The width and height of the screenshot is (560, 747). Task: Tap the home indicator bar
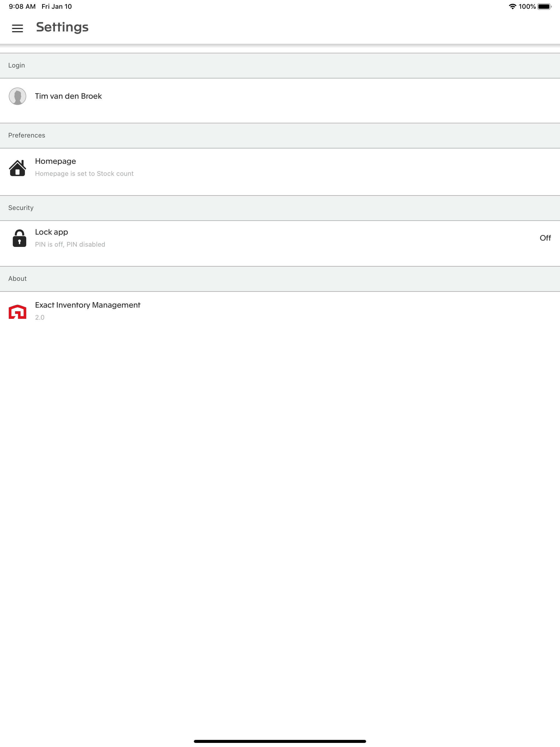pyautogui.click(x=280, y=741)
